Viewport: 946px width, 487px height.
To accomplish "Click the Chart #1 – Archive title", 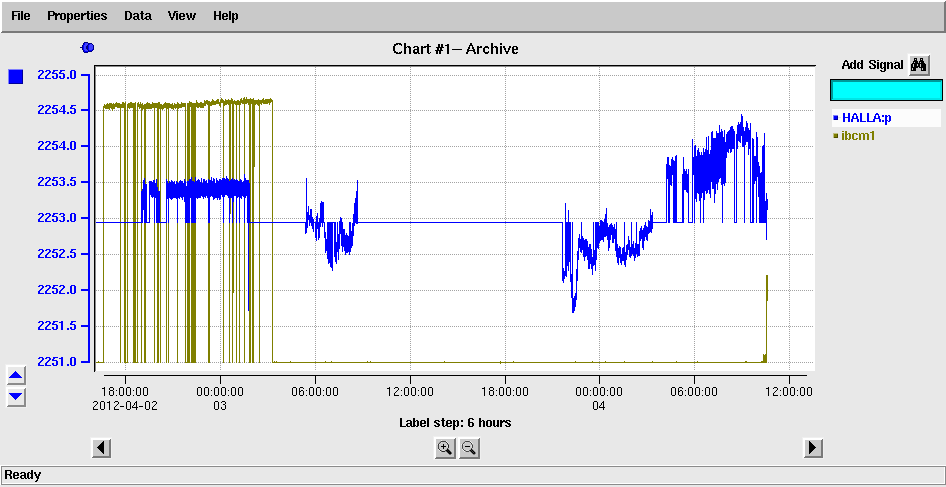I will tap(455, 49).
